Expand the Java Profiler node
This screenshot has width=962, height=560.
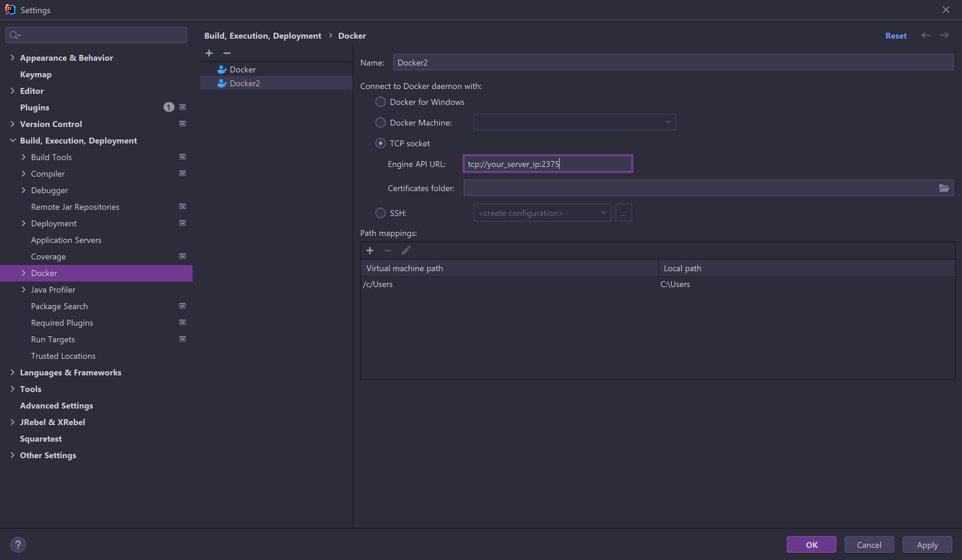click(23, 289)
